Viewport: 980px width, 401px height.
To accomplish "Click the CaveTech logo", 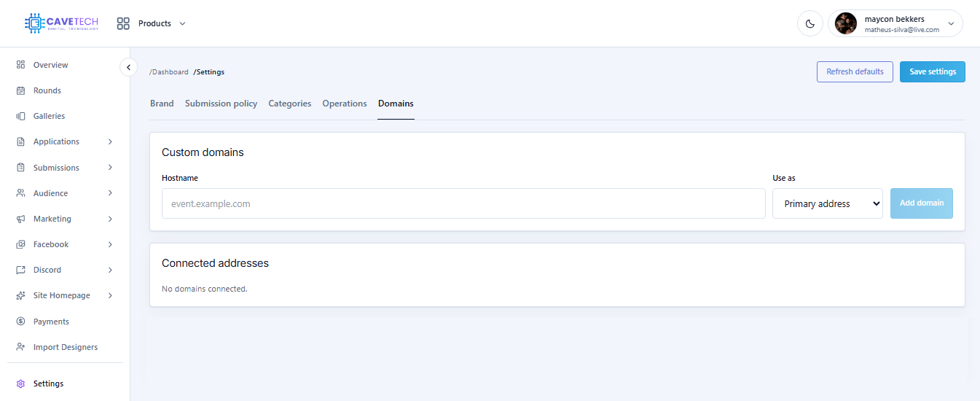I will click(61, 23).
